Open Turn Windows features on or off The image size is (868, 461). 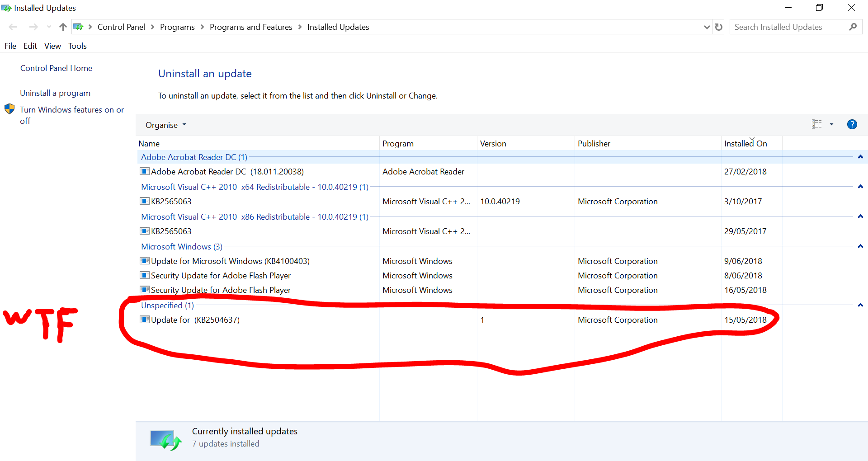point(71,115)
